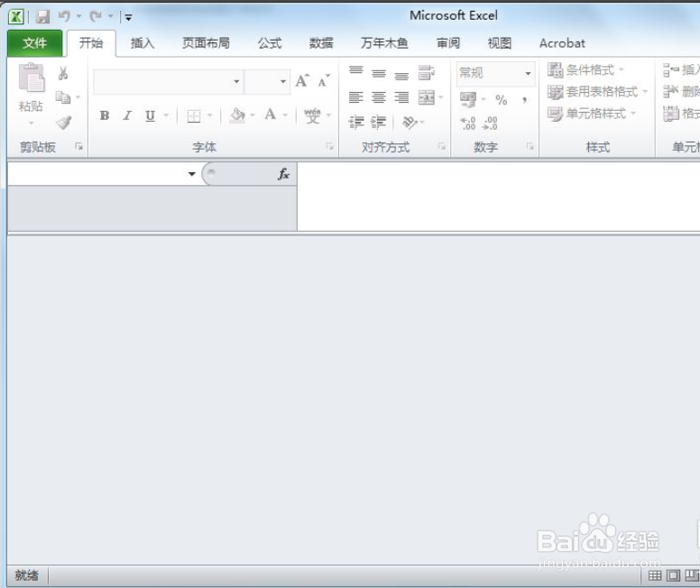Screen dimensions: 700x588
Task: Click the Increase Indent icon
Action: (379, 122)
